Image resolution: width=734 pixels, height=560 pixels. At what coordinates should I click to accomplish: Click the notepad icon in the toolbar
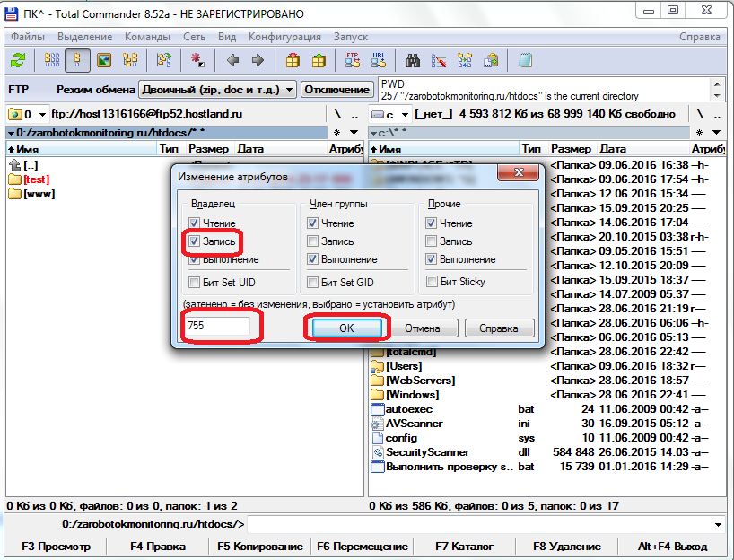(x=525, y=61)
